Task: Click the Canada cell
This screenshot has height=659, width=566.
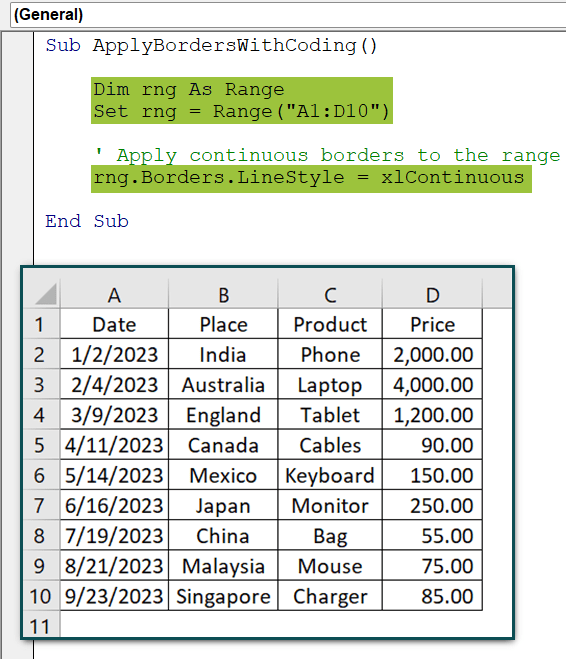Action: [223, 445]
